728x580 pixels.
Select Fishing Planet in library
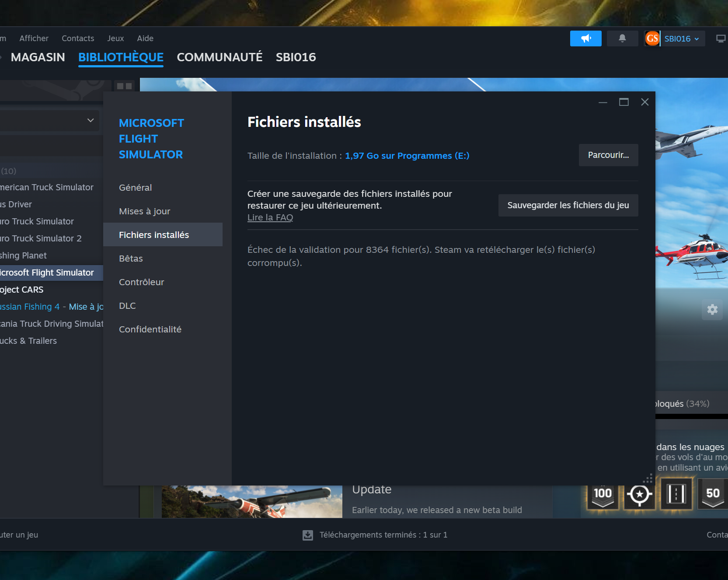24,255
